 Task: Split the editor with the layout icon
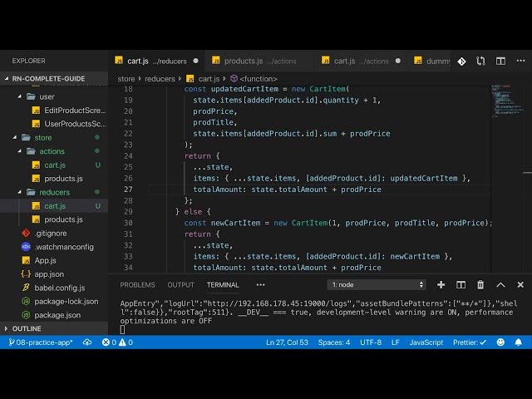pos(500,61)
